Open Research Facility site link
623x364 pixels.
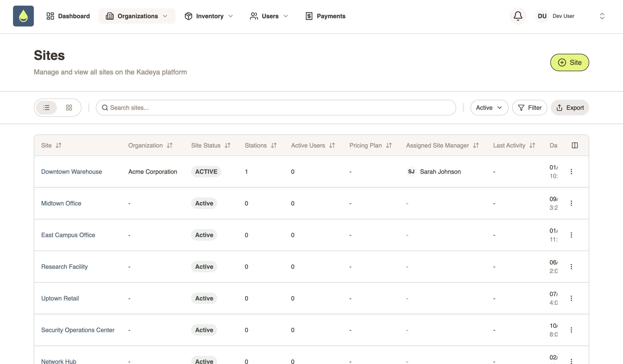click(x=64, y=267)
